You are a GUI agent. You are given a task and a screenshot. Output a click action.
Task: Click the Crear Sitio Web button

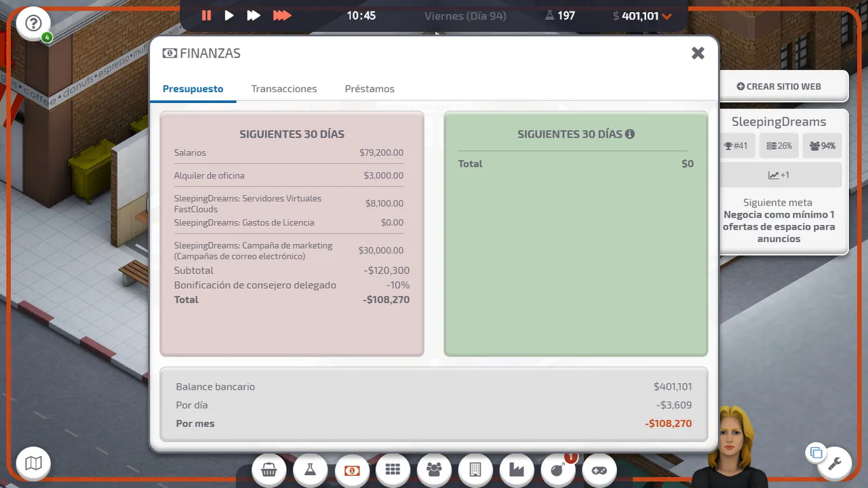click(778, 86)
